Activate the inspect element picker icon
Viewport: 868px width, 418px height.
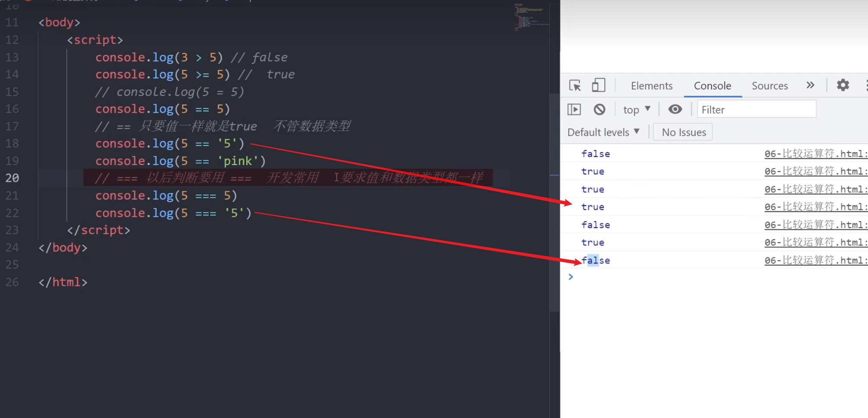[575, 85]
